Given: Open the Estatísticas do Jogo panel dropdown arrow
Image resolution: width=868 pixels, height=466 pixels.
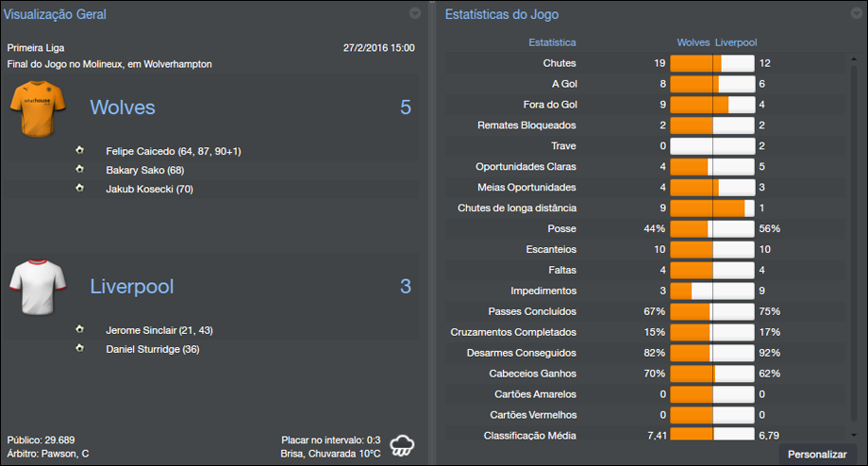Looking at the screenshot, I should point(852,14).
